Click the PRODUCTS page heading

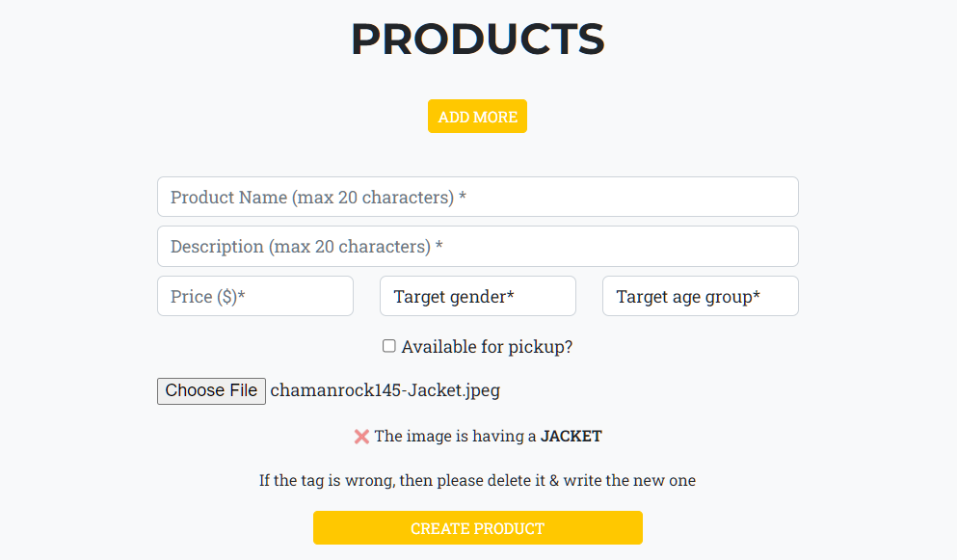tap(477, 40)
